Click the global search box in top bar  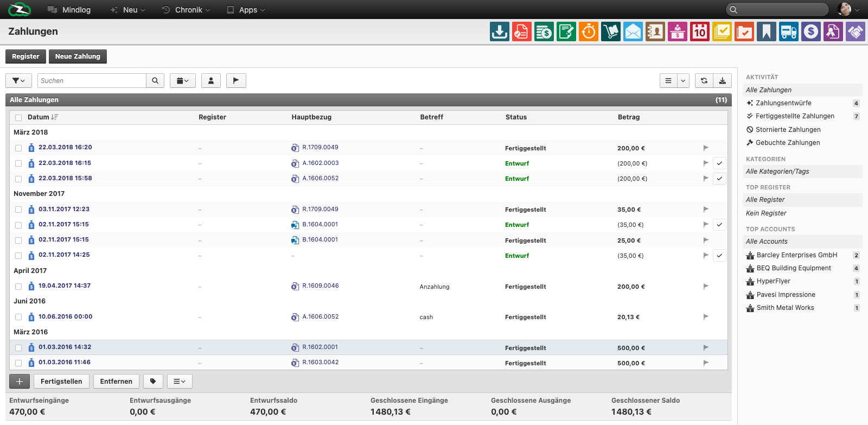point(777,9)
